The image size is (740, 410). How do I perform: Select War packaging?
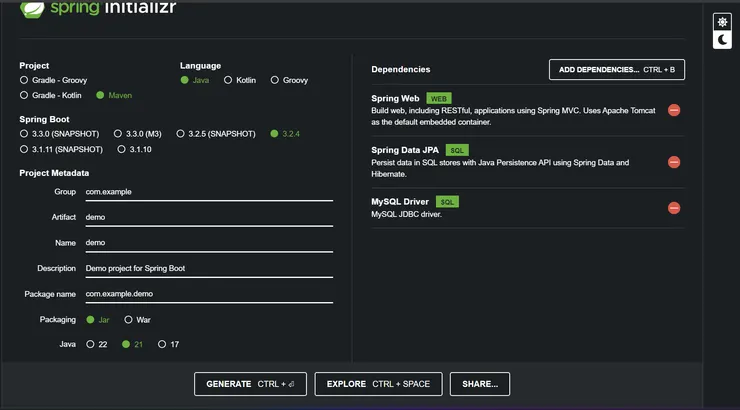(x=128, y=320)
